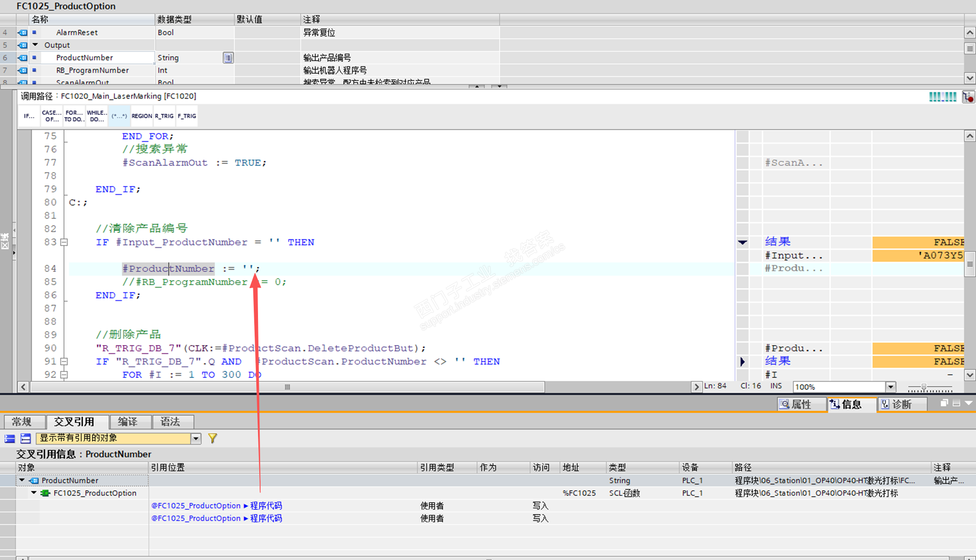Collapse FC1025_ProductOption tree node

pyautogui.click(x=34, y=493)
